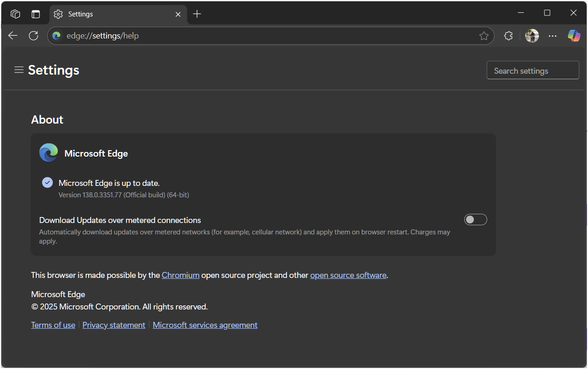Open the Privacy statement link
The width and height of the screenshot is (588, 369).
click(x=114, y=325)
